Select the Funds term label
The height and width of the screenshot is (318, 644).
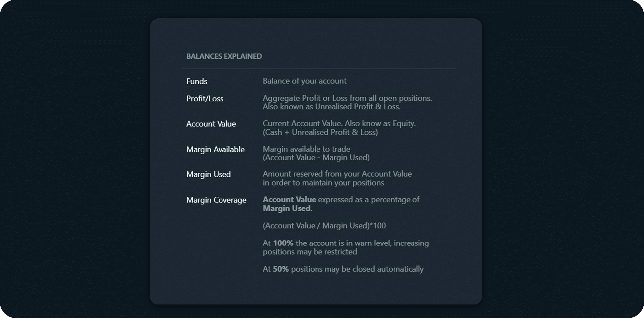coord(197,81)
